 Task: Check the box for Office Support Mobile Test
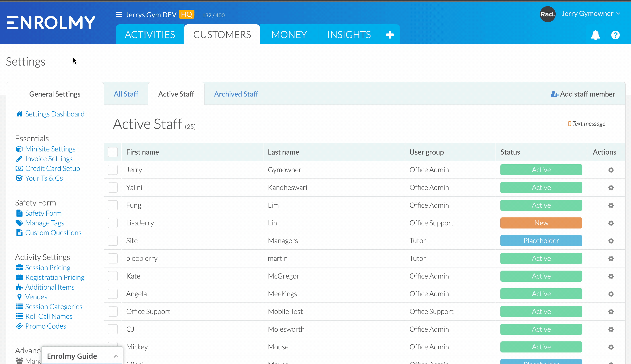(x=113, y=312)
